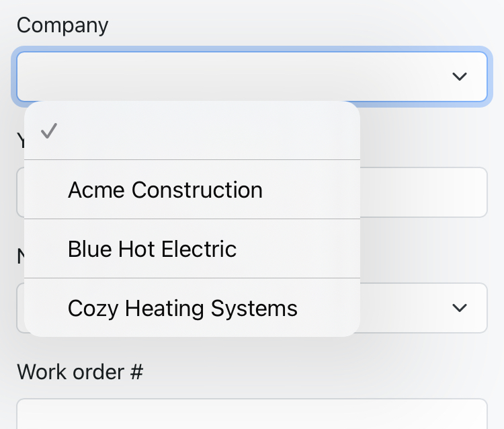Select the blank checked option row
The width and height of the screenshot is (504, 429).
[192, 131]
